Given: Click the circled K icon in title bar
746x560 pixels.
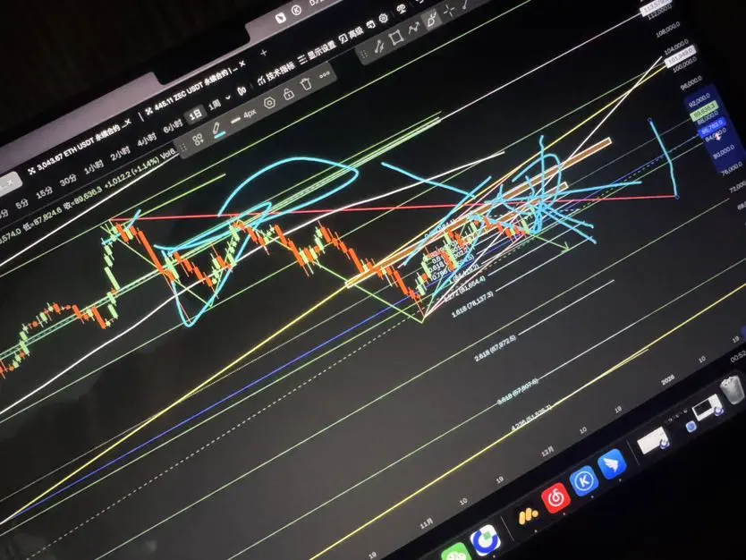Looking at the screenshot, I should coord(296,10).
